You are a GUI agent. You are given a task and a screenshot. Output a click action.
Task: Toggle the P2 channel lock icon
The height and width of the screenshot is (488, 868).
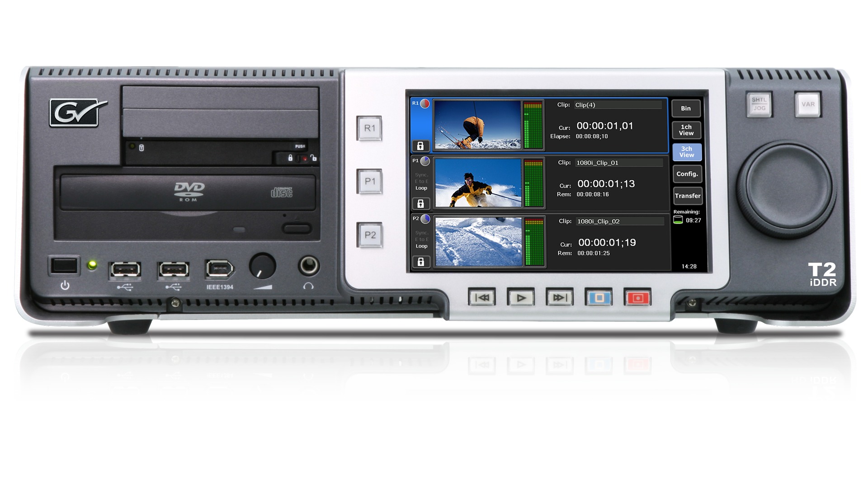[420, 262]
